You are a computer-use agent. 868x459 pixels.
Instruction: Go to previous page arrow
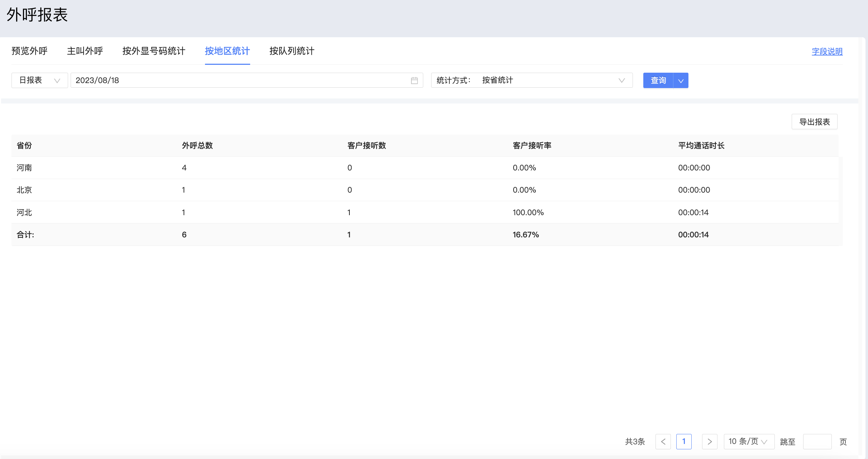click(x=663, y=441)
